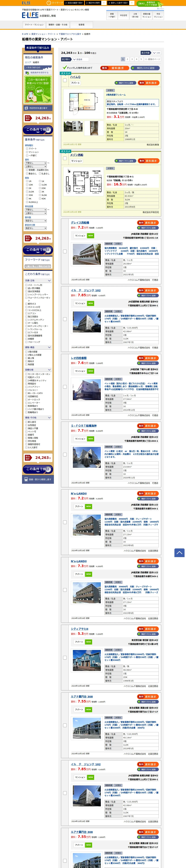This screenshot has height=868, width=186.
Task: Open 駐車場 tab
Action: point(81,25)
